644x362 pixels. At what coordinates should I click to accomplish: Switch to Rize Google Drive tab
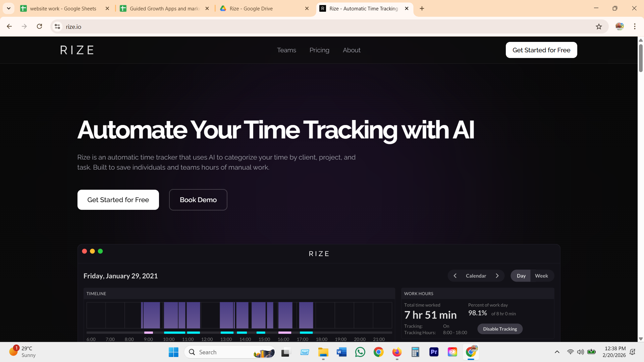[262, 8]
